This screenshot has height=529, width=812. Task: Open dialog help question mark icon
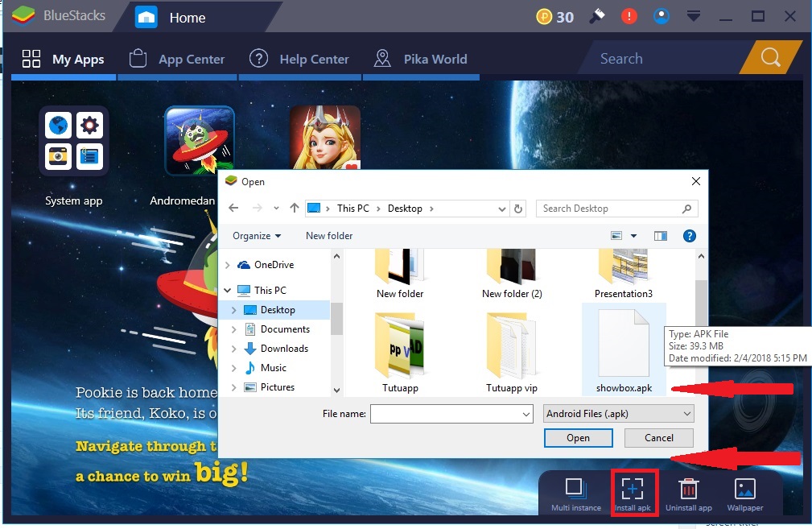(689, 236)
